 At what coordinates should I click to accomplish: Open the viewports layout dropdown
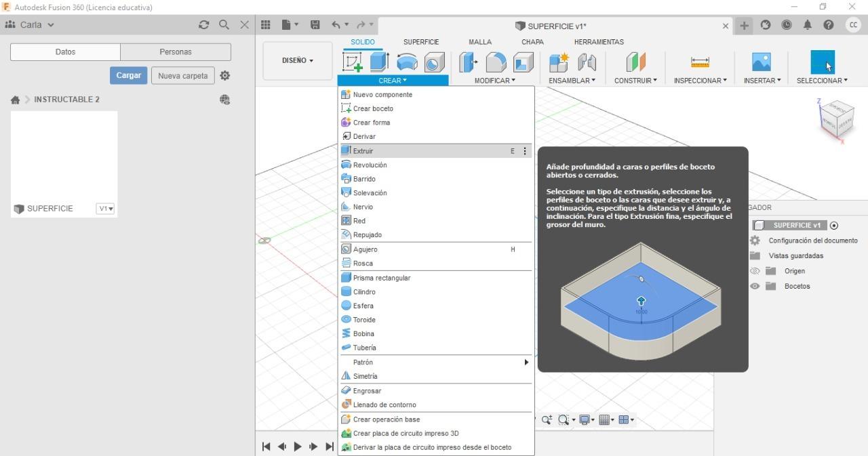pos(626,419)
